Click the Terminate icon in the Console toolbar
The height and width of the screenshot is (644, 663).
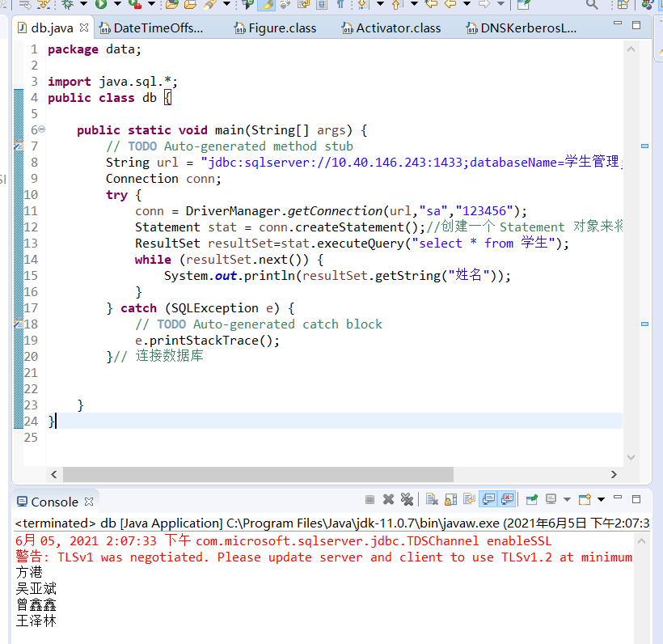(368, 499)
